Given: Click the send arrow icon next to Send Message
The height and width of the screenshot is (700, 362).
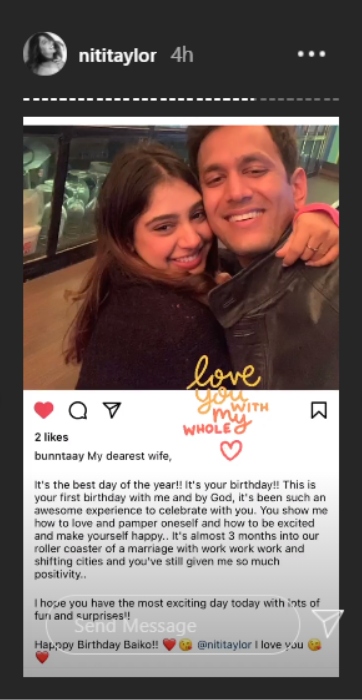Looking at the screenshot, I should [x=328, y=622].
